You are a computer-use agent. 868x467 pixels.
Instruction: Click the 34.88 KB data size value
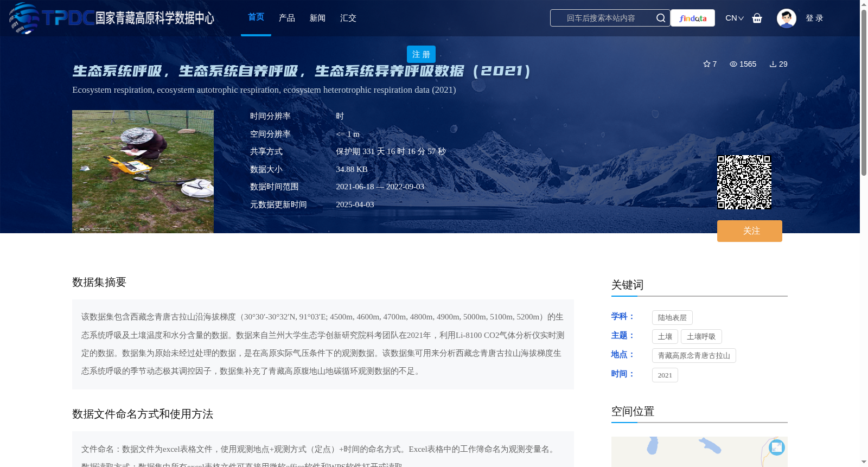pos(352,169)
